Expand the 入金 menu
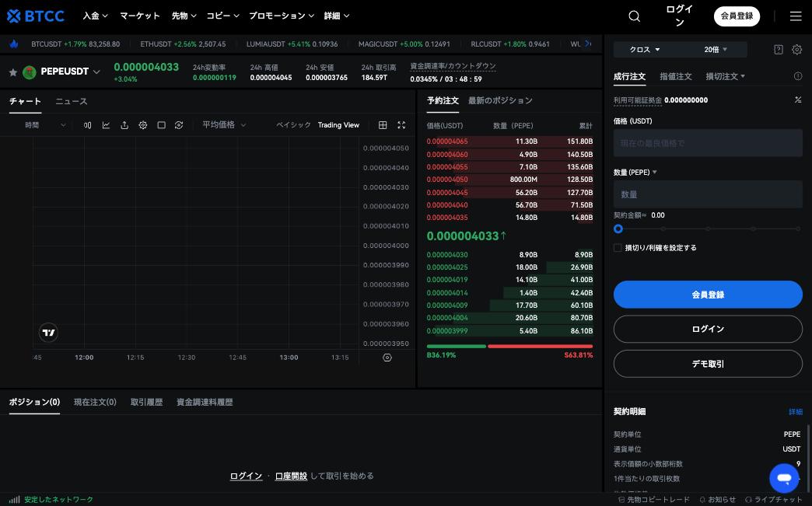This screenshot has width=812, height=506. [x=96, y=16]
